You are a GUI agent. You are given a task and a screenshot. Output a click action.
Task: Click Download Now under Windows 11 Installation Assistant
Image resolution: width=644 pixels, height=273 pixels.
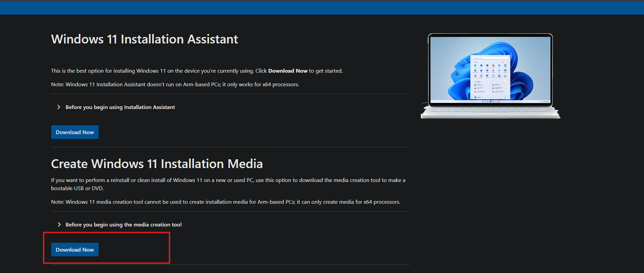[x=75, y=132]
